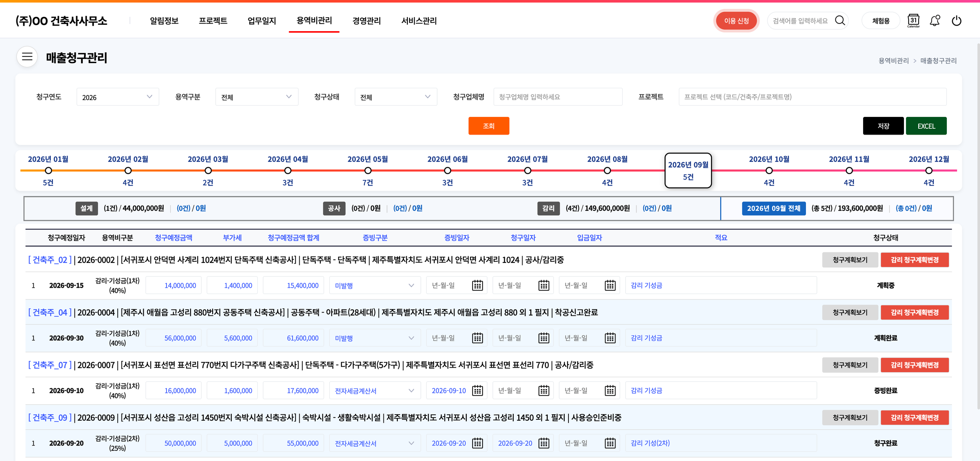Select 2026년 05월 timeline marker
The width and height of the screenshot is (980, 461).
click(x=368, y=170)
